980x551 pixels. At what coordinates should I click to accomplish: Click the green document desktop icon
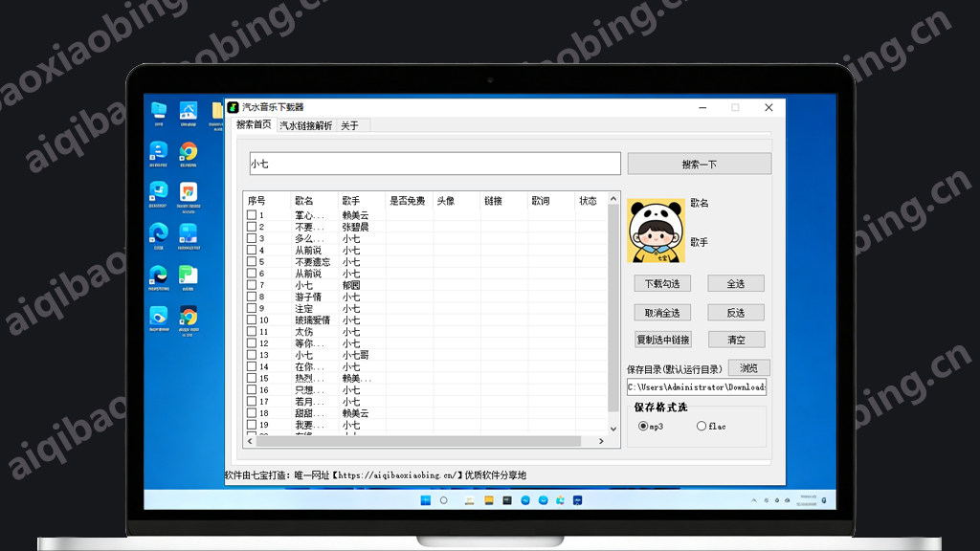point(189,275)
